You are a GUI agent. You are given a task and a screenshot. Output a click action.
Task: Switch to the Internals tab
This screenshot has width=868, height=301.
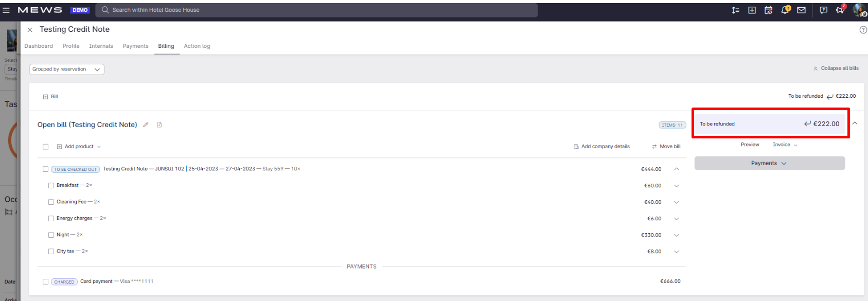(101, 46)
